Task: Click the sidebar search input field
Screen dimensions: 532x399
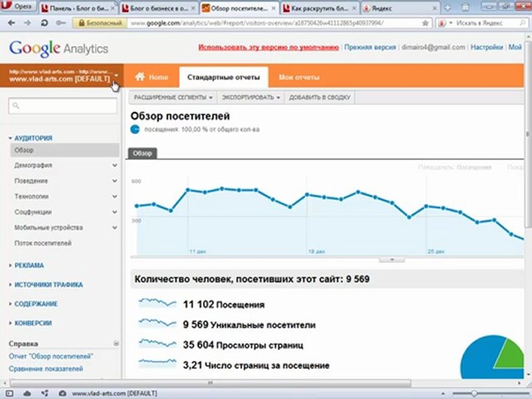Action: pyautogui.click(x=63, y=105)
